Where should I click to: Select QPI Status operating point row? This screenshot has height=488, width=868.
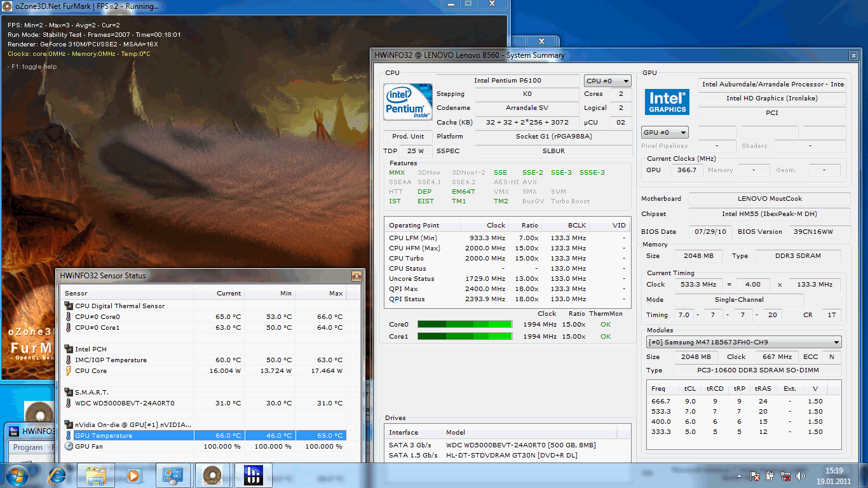pos(507,299)
